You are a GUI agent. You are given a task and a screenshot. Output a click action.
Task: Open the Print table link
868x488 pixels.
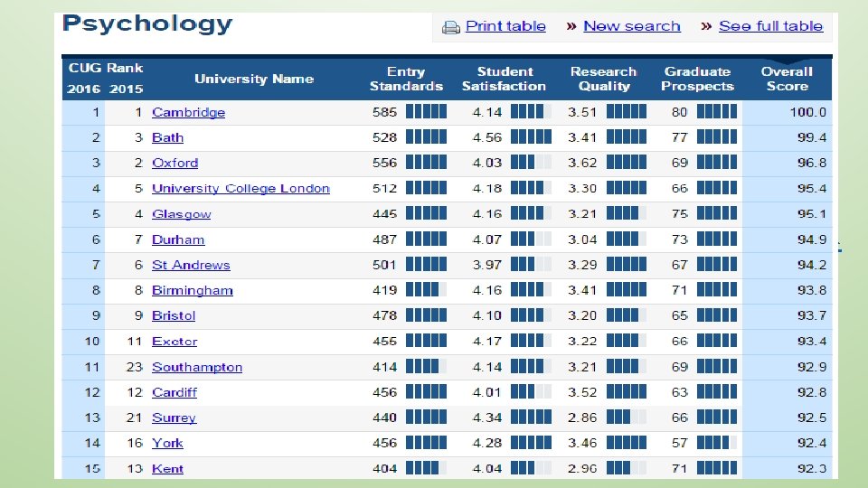point(505,26)
